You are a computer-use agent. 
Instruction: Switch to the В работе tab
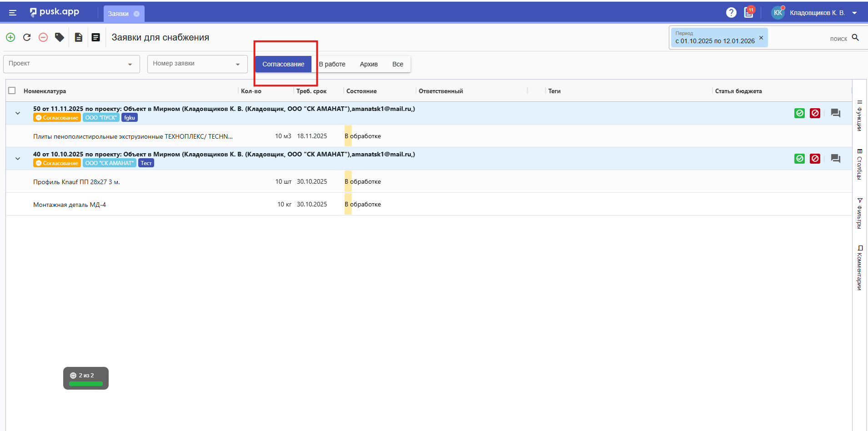(x=332, y=64)
